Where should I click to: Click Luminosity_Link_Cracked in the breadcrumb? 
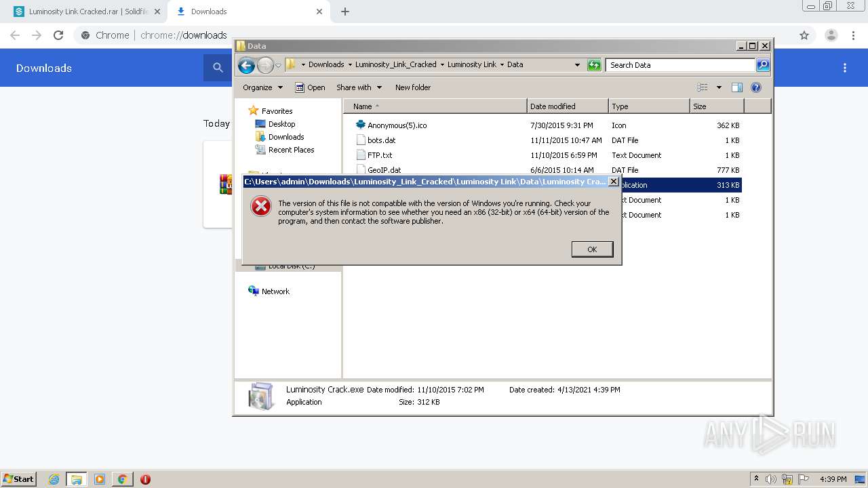[x=396, y=64]
